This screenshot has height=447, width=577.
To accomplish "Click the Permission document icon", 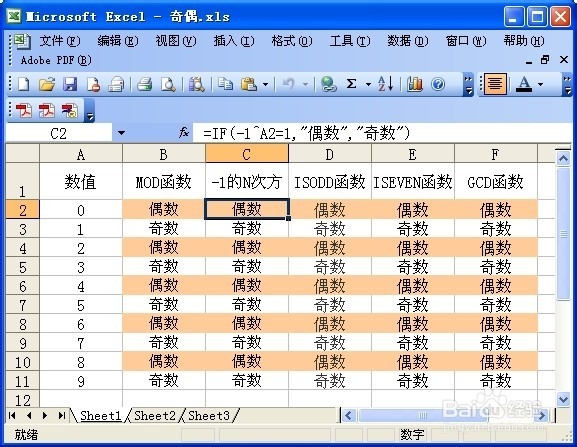I will [93, 84].
